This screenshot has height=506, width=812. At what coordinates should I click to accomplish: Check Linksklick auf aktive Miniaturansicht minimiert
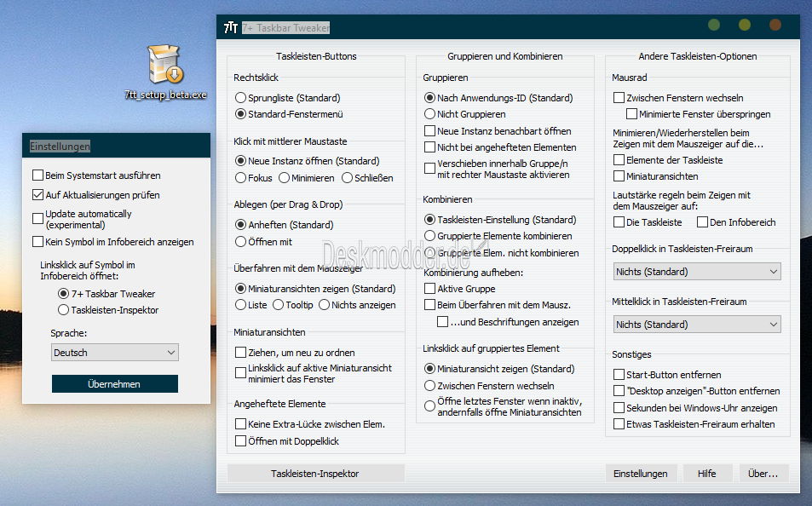click(x=240, y=373)
